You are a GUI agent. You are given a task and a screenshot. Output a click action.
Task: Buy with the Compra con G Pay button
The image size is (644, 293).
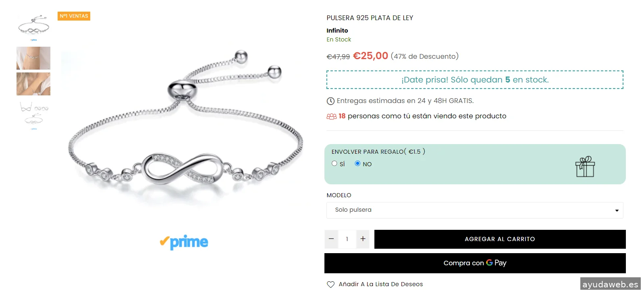click(475, 263)
